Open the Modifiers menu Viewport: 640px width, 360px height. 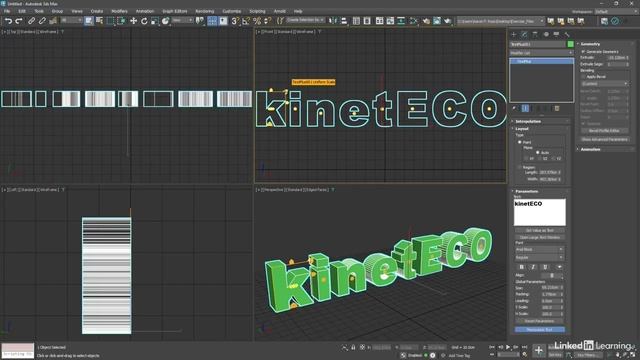coord(120,11)
